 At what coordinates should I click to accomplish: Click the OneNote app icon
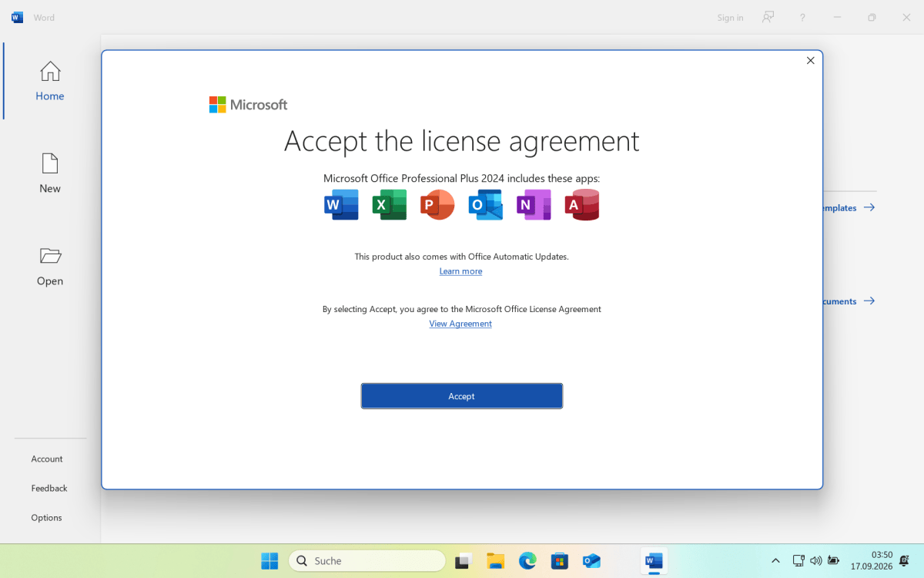click(534, 205)
